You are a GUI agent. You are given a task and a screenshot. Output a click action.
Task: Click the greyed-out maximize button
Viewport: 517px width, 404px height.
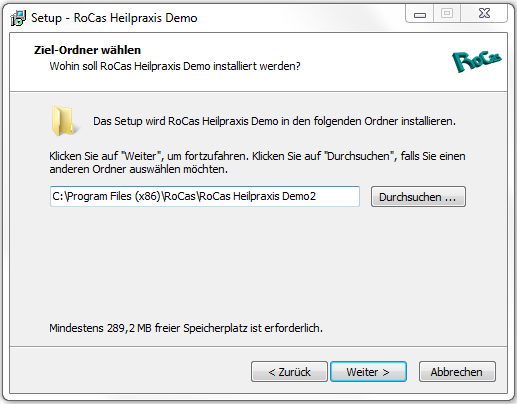[447, 14]
